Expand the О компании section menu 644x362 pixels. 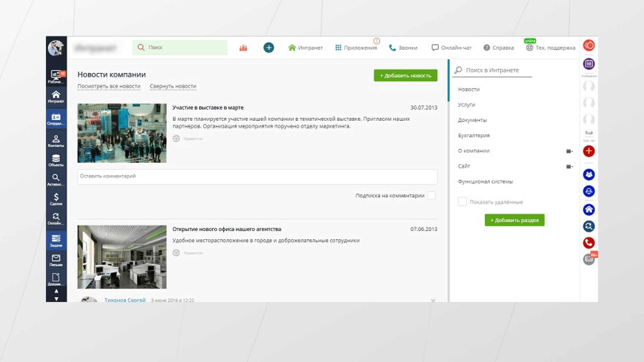[569, 151]
